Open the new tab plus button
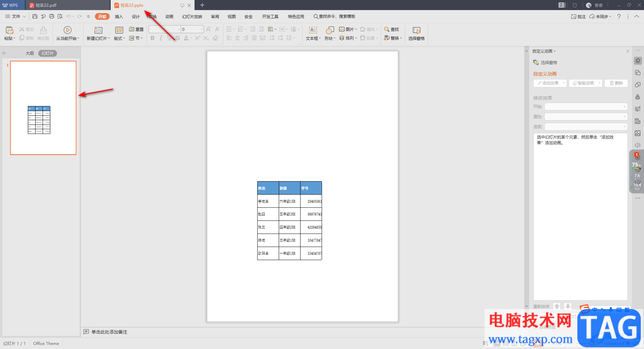This screenshot has width=644, height=349. (x=202, y=5)
